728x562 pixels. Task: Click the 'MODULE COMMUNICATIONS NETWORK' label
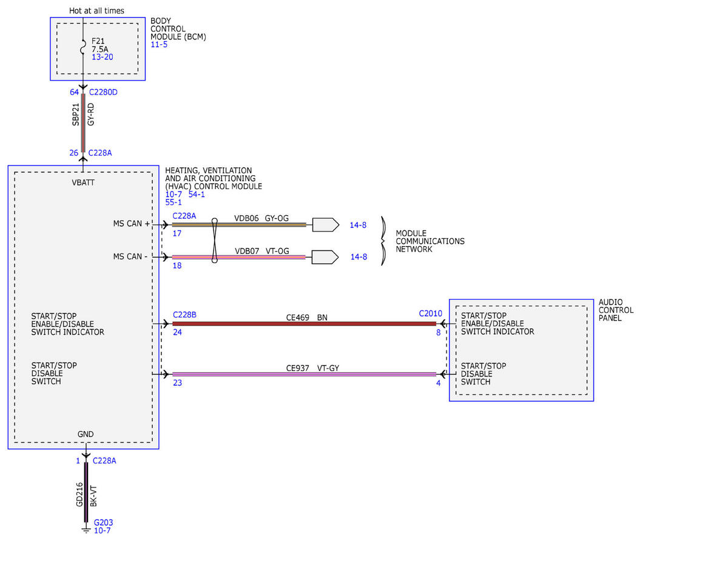[430, 241]
